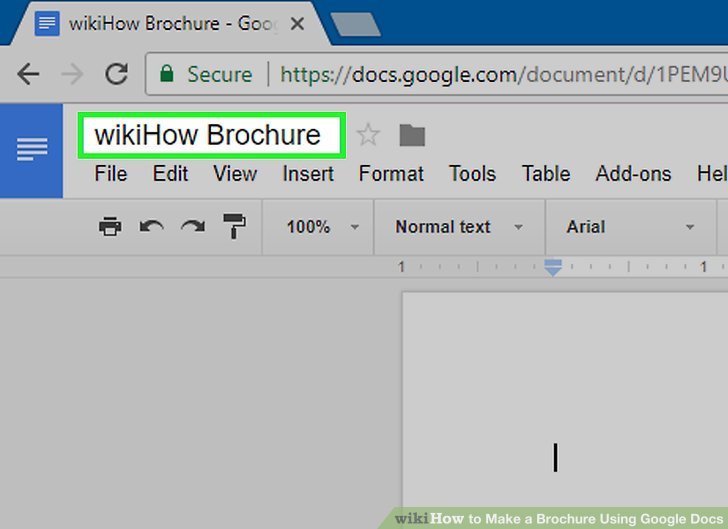Open the Format menu
This screenshot has width=728, height=529.
(391, 174)
